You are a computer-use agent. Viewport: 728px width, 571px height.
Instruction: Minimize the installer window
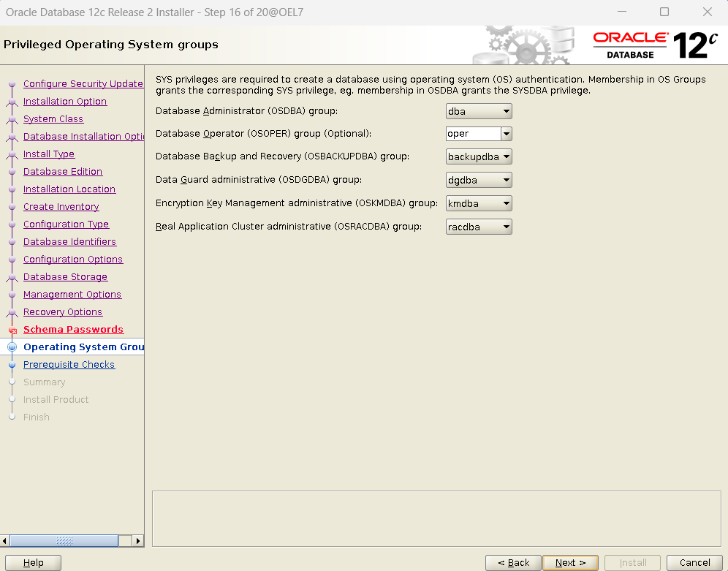(622, 12)
